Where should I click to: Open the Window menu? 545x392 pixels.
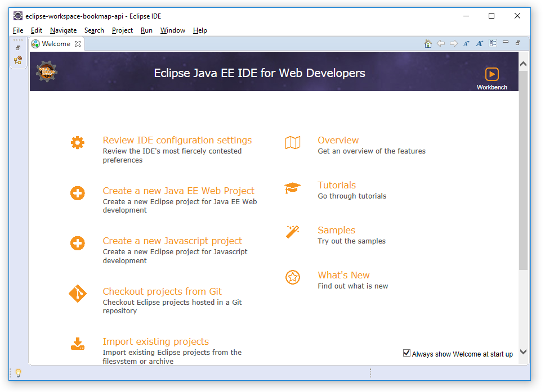click(172, 30)
